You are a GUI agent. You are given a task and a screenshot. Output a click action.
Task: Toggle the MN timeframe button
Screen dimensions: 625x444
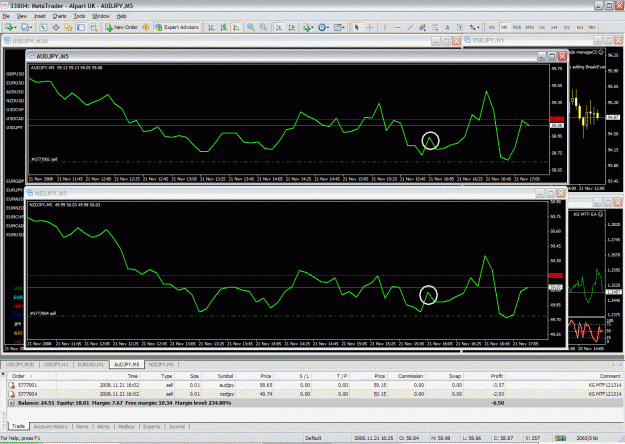click(592, 27)
